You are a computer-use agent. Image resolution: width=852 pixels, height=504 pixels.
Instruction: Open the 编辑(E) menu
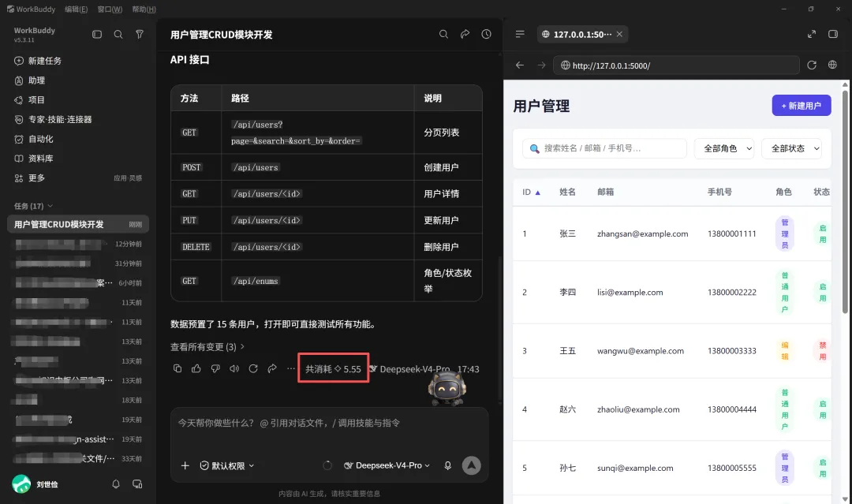(x=76, y=9)
